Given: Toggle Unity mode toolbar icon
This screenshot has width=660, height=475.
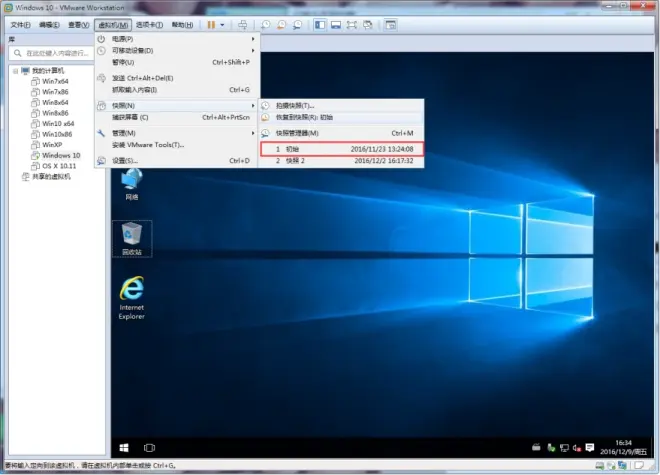Looking at the screenshot, I should click(x=368, y=25).
